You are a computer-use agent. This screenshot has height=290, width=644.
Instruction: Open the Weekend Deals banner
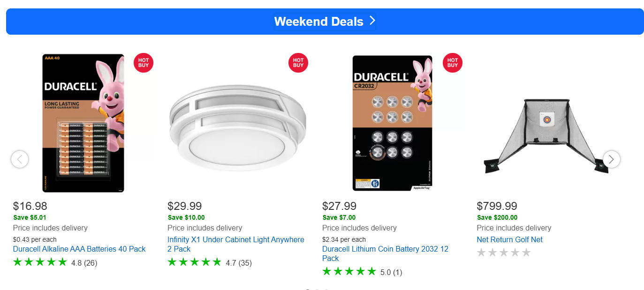point(319,22)
